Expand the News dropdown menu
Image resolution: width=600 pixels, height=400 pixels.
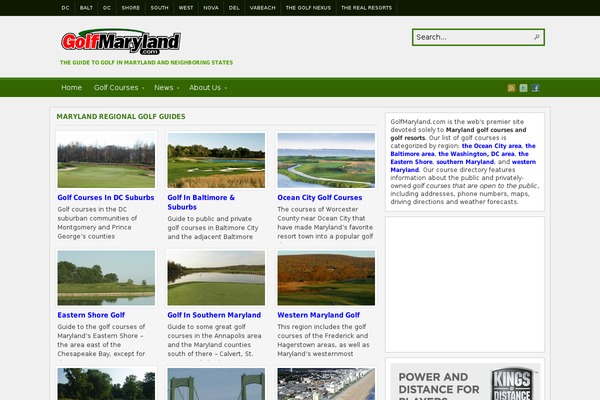pos(166,88)
